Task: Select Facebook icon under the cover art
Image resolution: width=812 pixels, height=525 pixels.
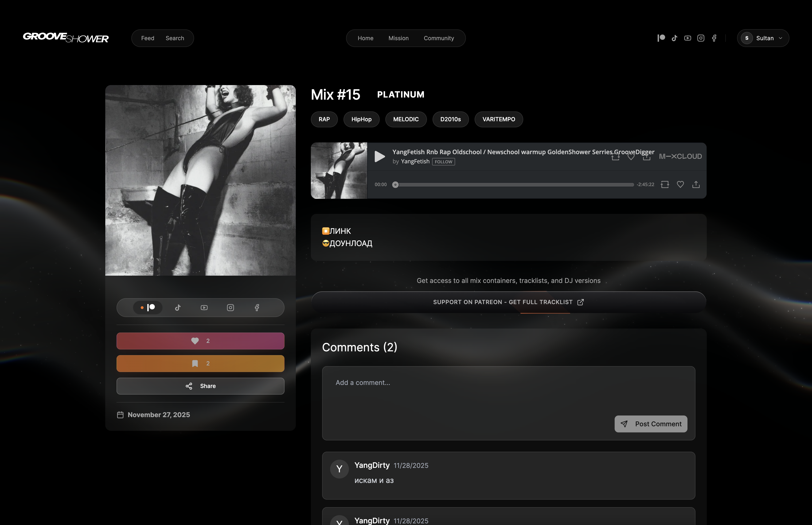Action: [x=257, y=307]
